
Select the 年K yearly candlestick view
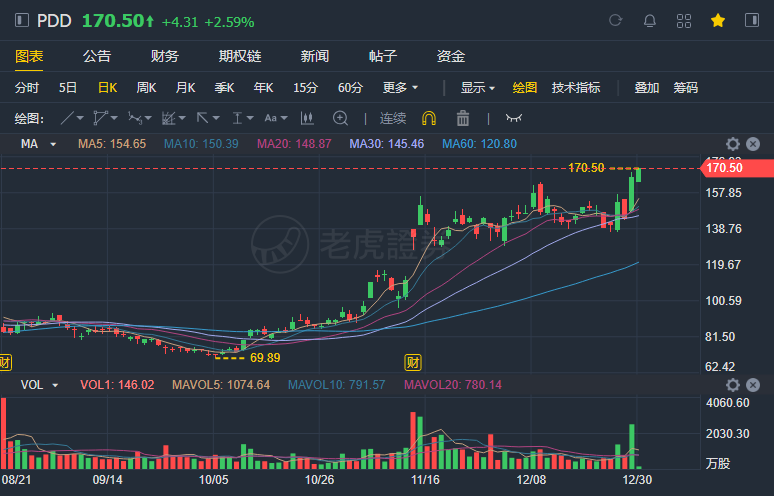click(x=263, y=88)
